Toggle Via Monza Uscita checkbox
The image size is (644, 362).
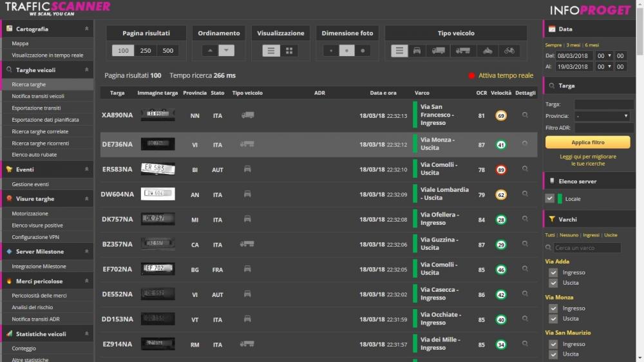point(553,318)
